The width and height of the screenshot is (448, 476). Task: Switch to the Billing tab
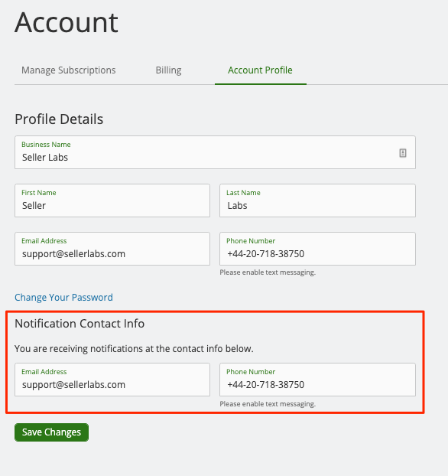click(x=168, y=70)
